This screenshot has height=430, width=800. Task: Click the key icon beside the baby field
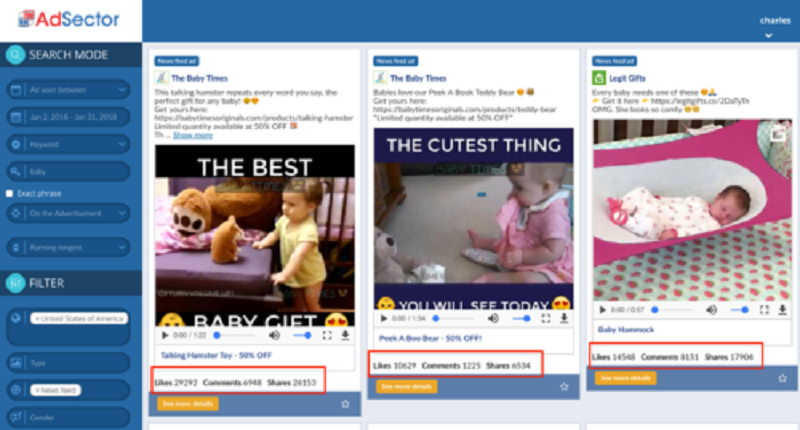16,172
